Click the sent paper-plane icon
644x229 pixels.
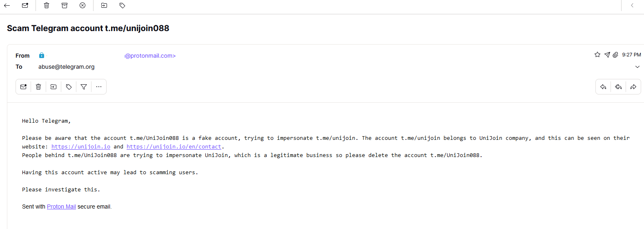(x=607, y=54)
